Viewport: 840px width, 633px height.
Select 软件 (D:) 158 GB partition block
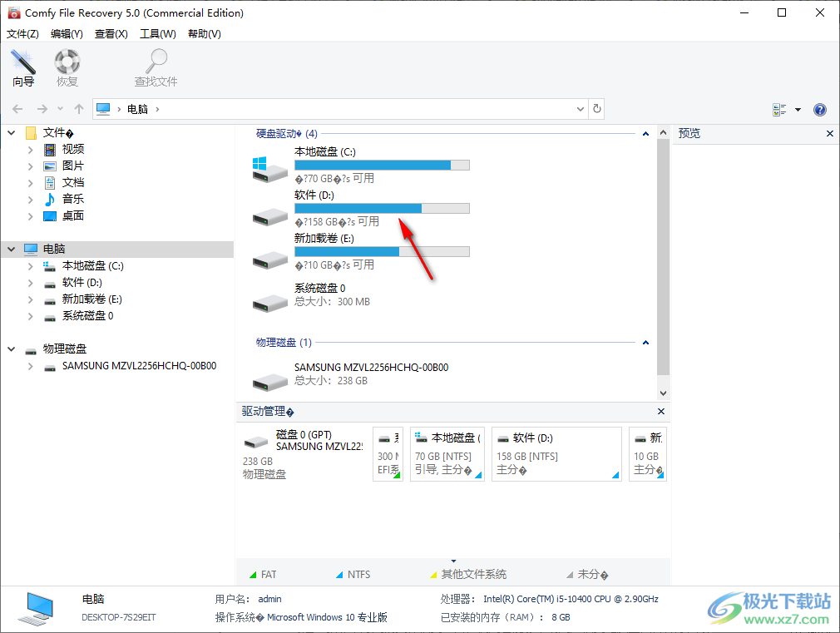pos(556,454)
